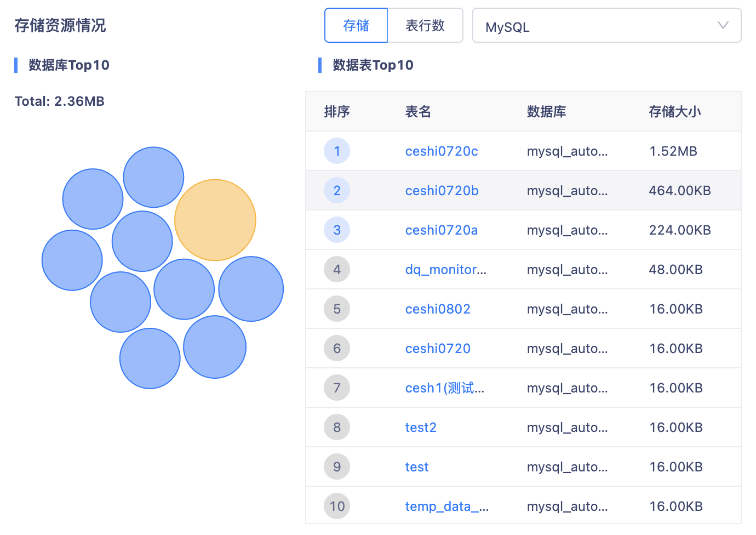Open the ceshi0802 table link
756x535 pixels.
(438, 309)
